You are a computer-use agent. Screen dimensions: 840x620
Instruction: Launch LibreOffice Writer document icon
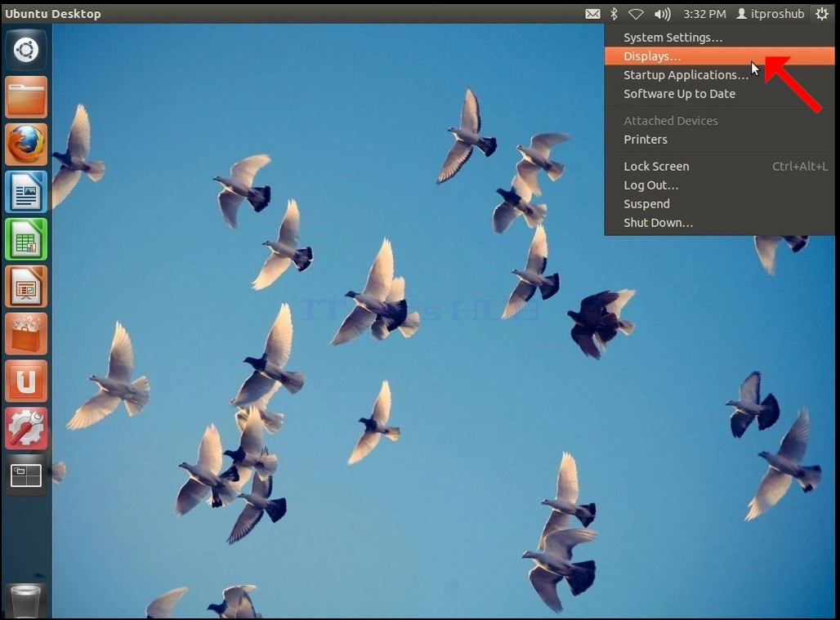click(25, 192)
